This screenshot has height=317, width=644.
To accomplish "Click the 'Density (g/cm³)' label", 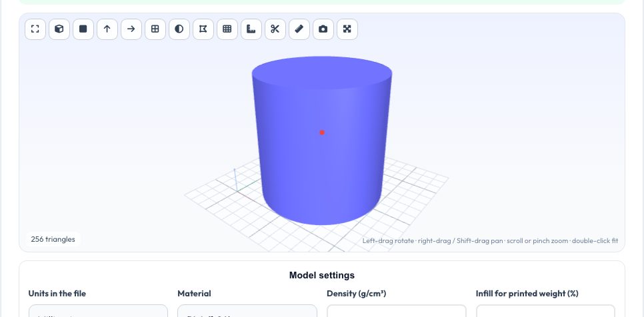I will click(357, 294).
